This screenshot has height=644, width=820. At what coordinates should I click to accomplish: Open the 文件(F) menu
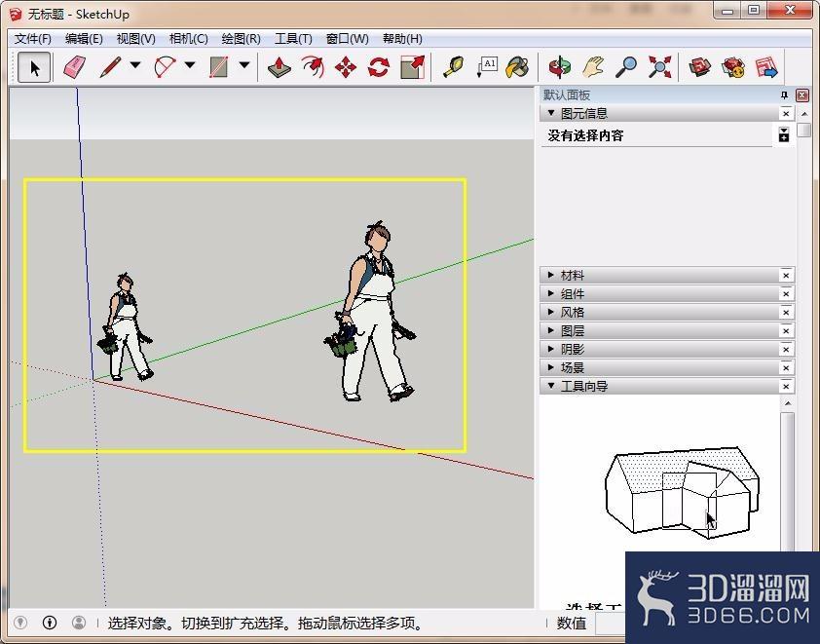point(33,39)
